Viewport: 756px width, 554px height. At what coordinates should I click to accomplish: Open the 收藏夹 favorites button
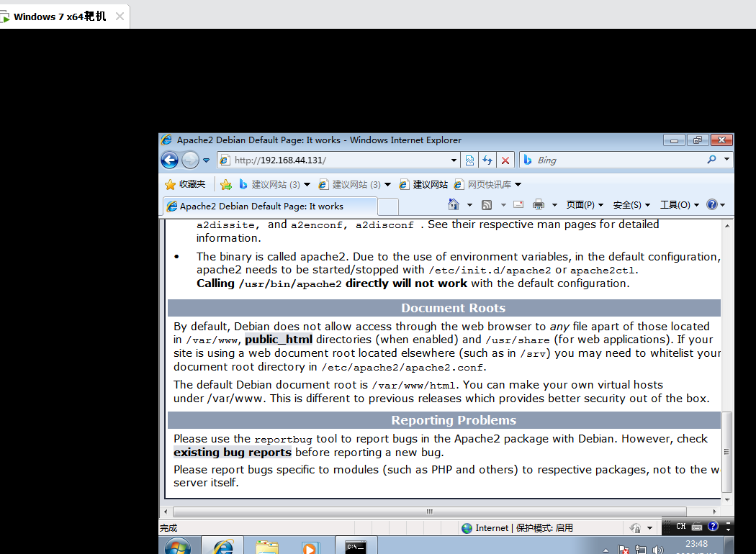click(x=185, y=184)
